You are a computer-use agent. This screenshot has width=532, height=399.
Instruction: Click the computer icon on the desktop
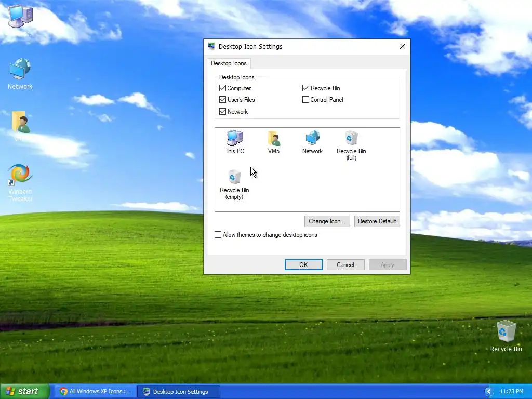coord(20,17)
